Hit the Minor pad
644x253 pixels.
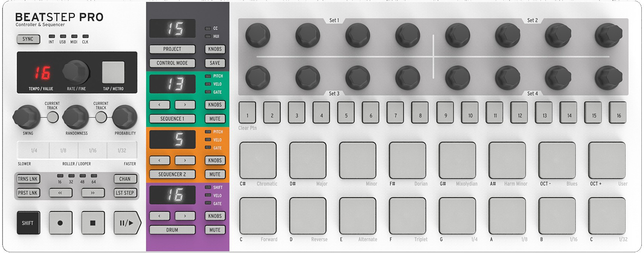(358, 160)
